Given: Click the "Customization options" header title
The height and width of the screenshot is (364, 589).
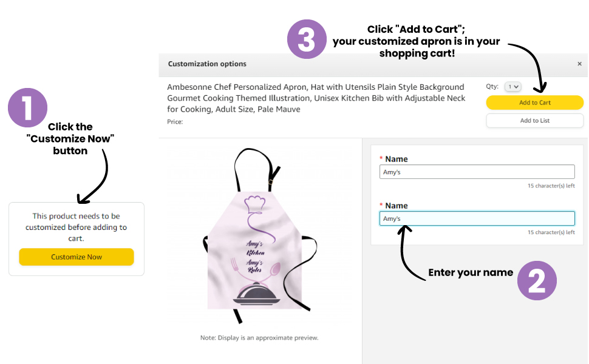Looking at the screenshot, I should 207,64.
